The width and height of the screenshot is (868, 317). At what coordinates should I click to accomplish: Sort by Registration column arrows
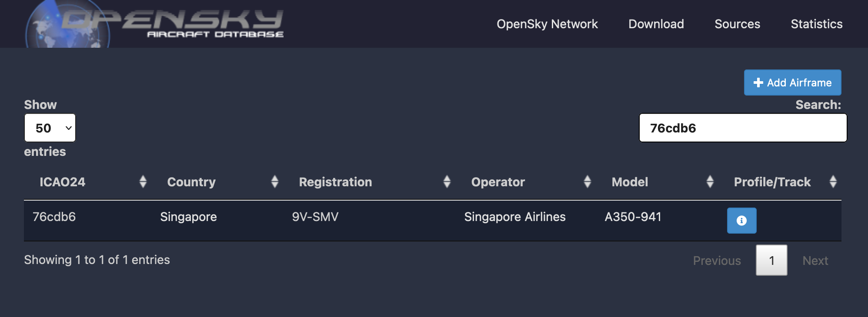click(447, 182)
